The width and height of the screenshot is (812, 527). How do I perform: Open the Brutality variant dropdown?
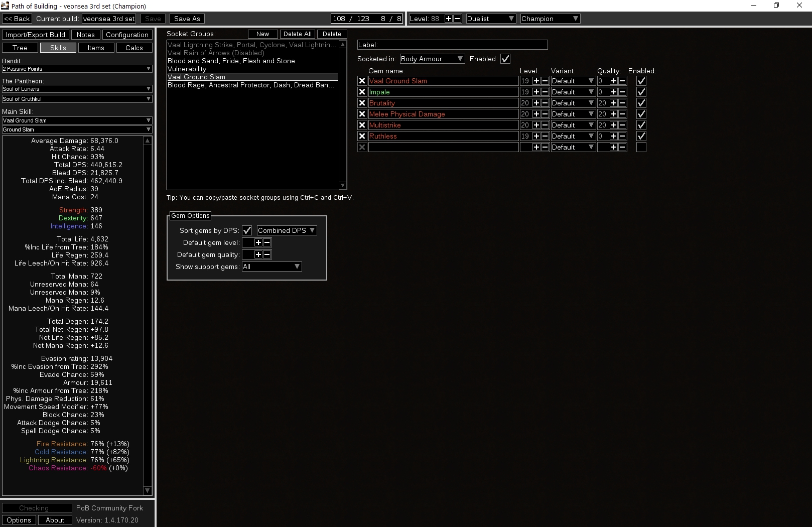pos(573,103)
